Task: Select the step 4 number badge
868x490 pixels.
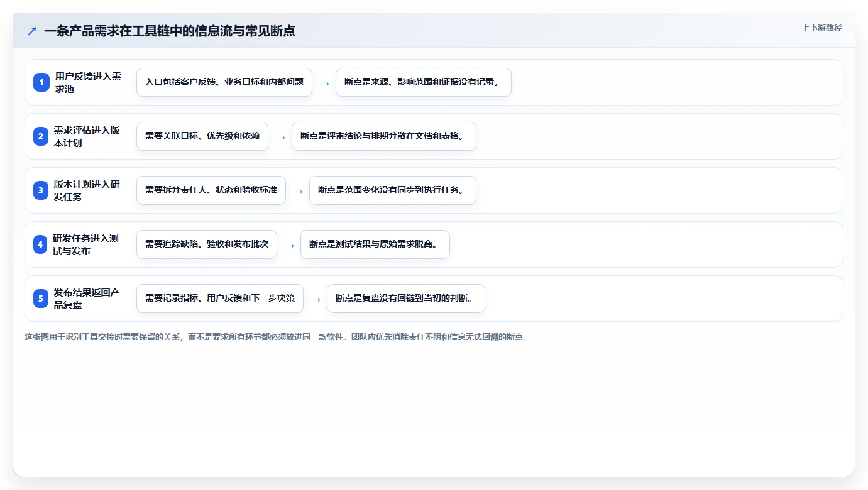Action: click(41, 244)
